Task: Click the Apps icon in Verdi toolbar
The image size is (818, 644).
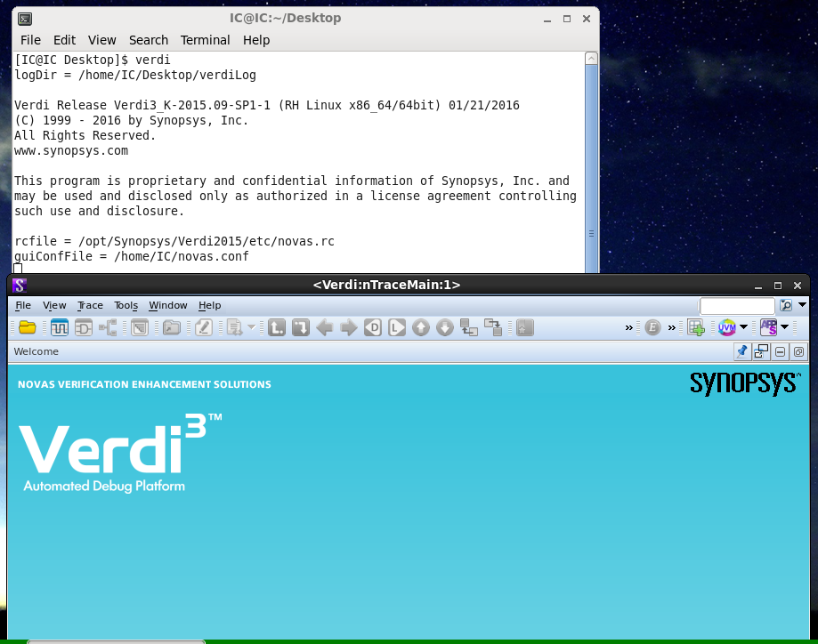Action: tap(768, 327)
